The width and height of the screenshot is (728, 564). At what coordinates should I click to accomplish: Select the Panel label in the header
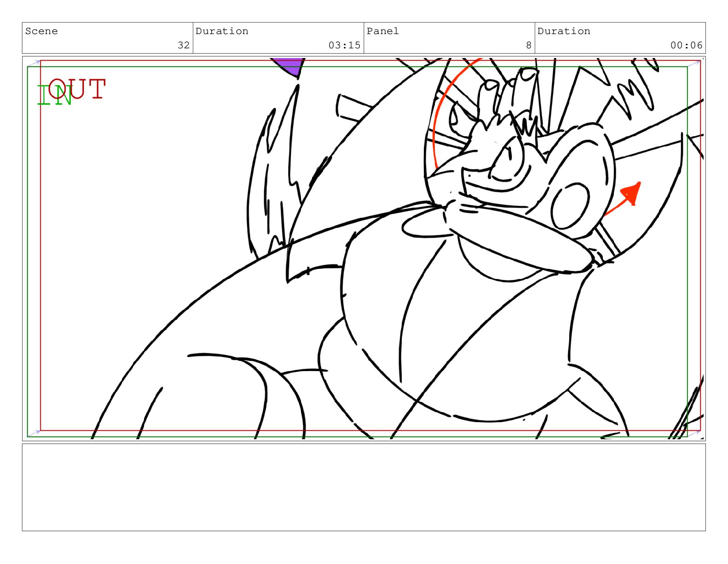coord(382,31)
